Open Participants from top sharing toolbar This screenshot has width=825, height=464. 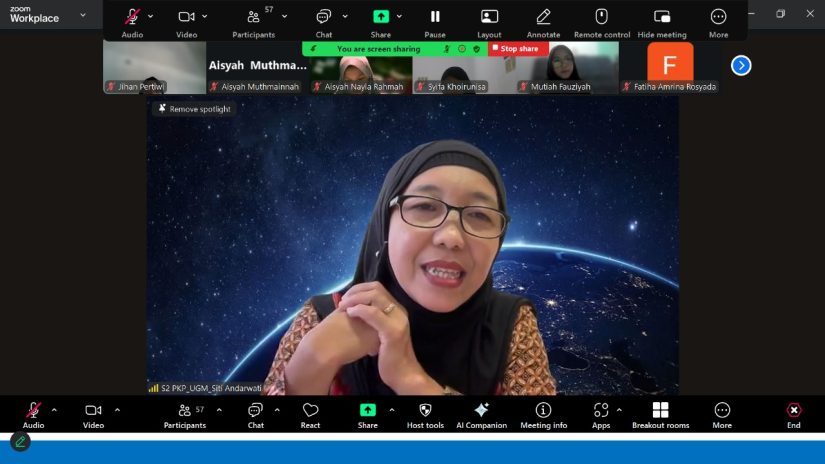point(254,23)
